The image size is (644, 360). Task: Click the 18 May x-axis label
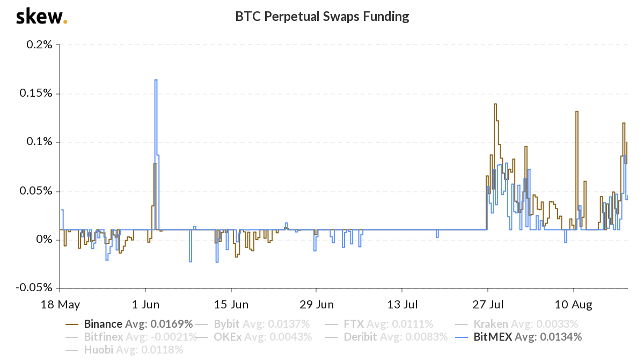(60, 305)
